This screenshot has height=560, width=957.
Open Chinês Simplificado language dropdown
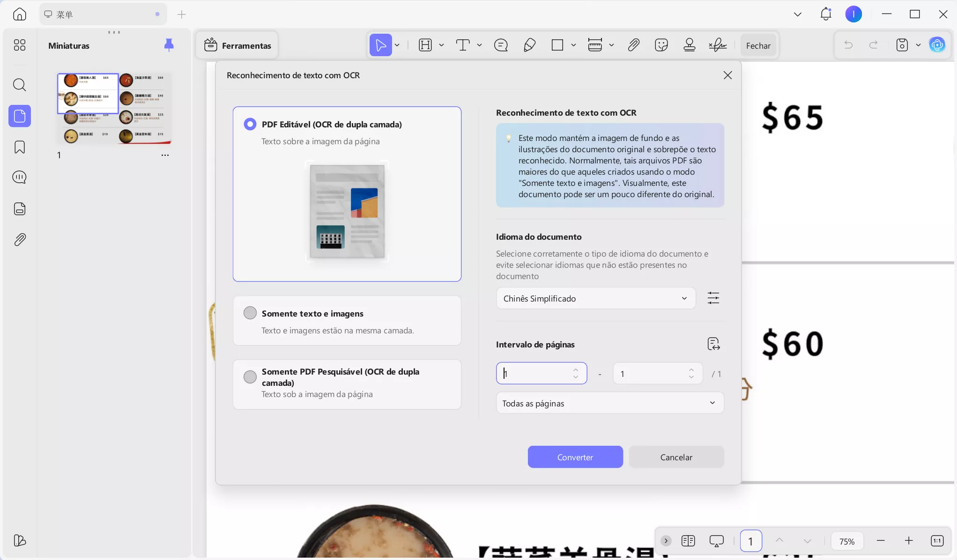click(x=595, y=298)
